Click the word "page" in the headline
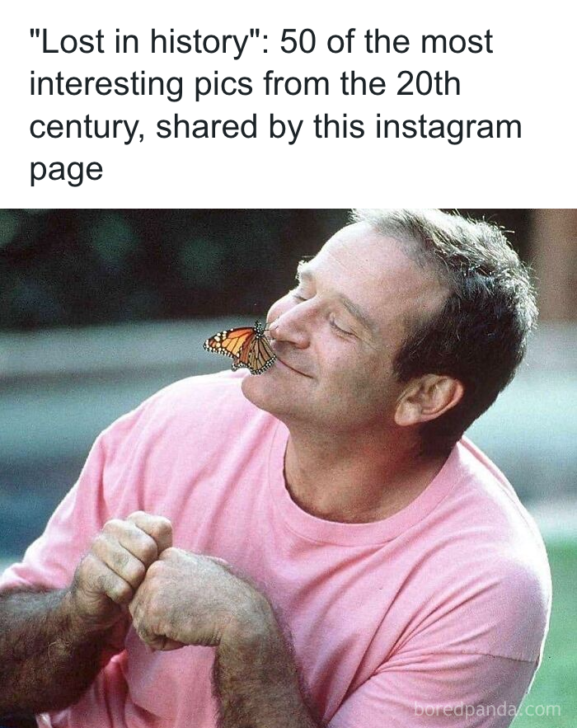This screenshot has height=728, width=577. (x=67, y=171)
